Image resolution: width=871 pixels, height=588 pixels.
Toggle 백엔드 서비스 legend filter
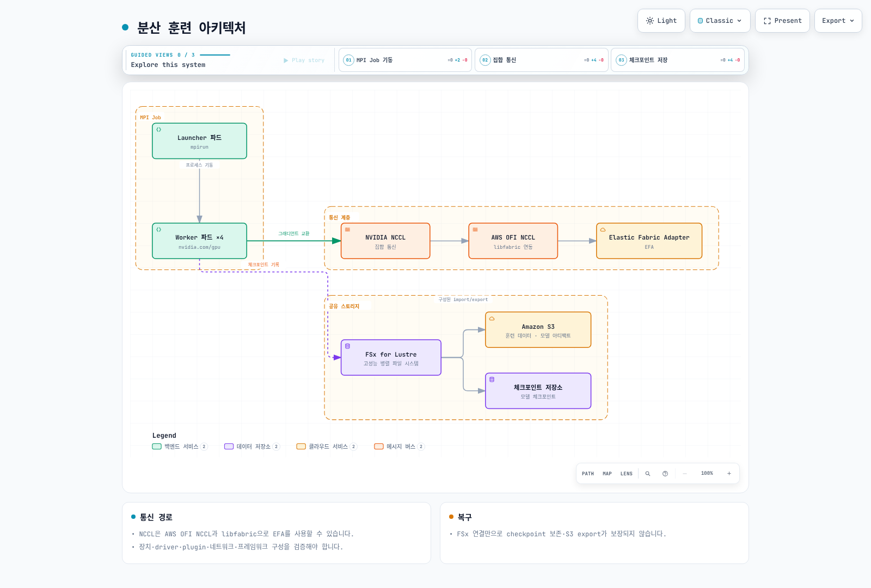coord(180,446)
